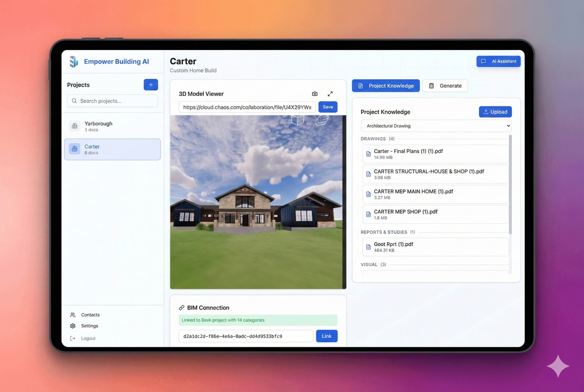Click the plus icon to add project
Viewport: 584px width, 392px height.
[x=151, y=85]
